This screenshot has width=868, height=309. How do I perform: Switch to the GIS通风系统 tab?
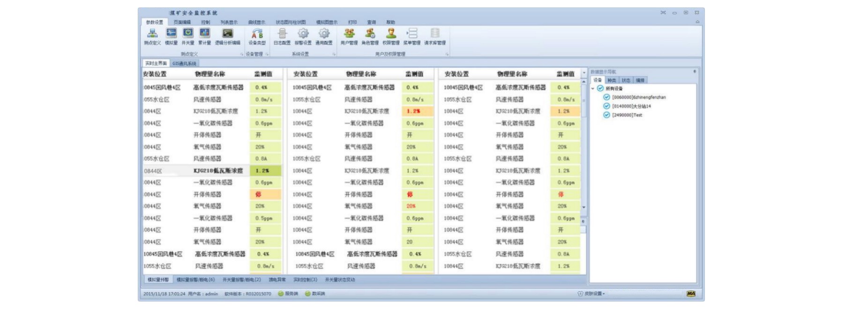[184, 64]
